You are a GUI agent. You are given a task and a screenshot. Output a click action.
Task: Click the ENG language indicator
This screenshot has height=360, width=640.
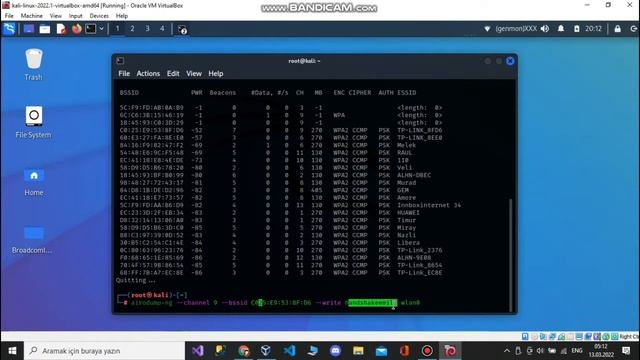(x=577, y=351)
